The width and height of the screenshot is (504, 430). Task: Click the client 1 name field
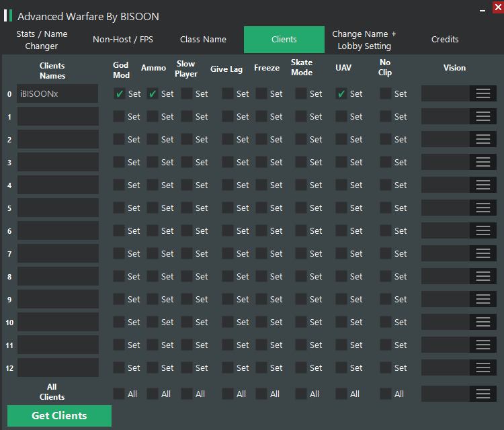click(x=58, y=116)
